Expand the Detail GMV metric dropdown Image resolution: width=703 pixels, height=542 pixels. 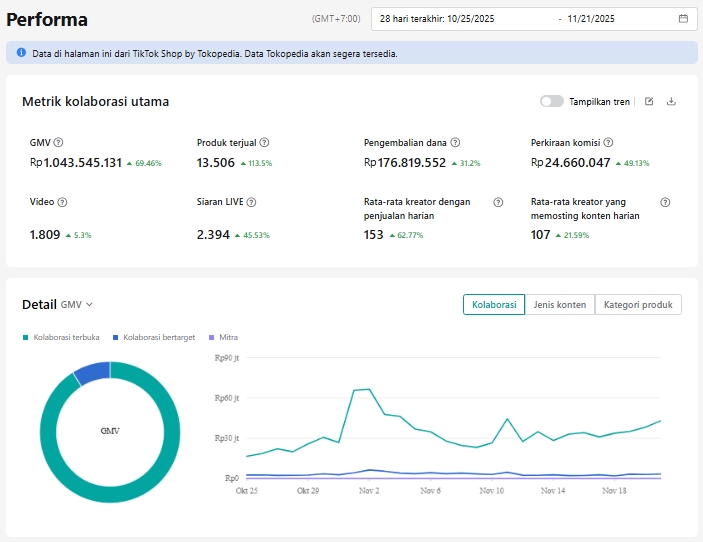coord(77,304)
